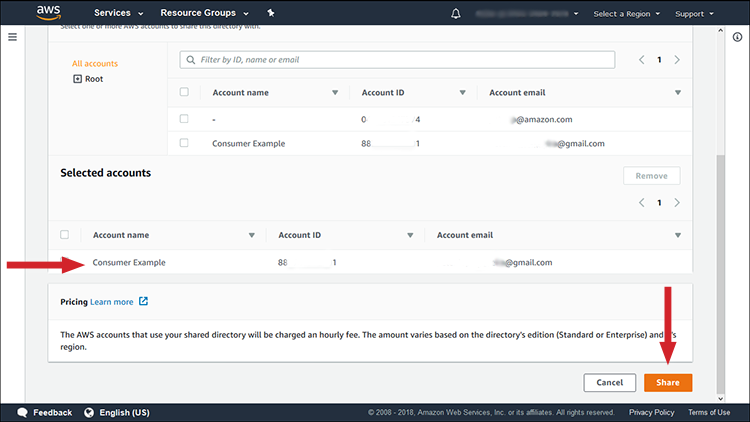
Task: Open the Feedback link in footer
Action: pos(53,412)
